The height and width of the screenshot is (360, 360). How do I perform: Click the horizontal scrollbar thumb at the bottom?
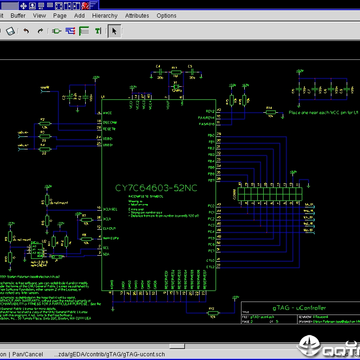tap(177, 346)
